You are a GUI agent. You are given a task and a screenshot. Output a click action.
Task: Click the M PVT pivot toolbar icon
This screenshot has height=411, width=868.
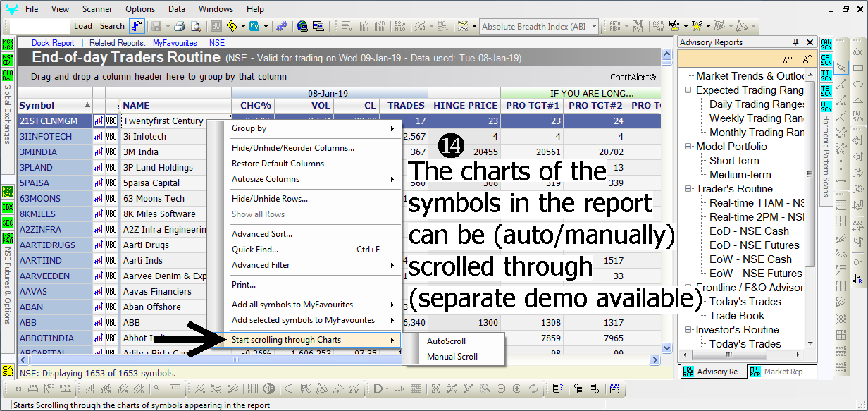[638, 26]
